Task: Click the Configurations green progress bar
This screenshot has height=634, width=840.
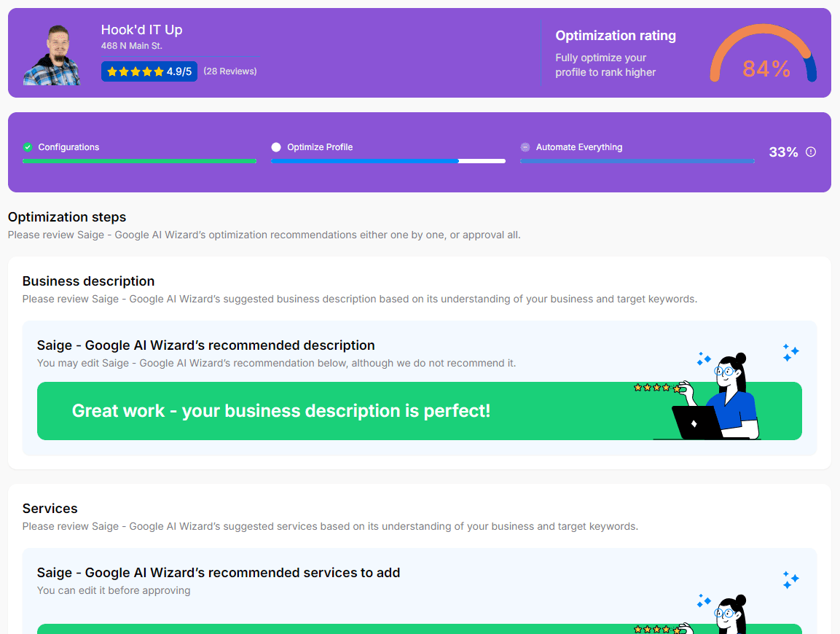Action: [x=139, y=161]
